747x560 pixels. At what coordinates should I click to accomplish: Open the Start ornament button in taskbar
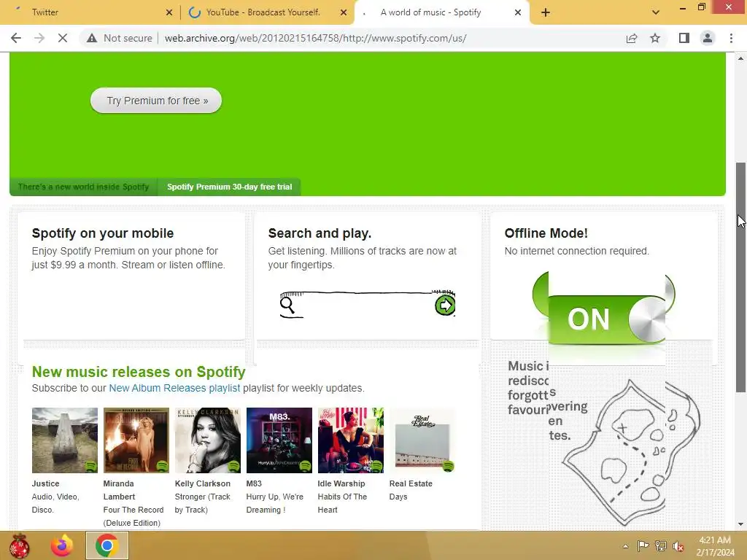click(19, 545)
